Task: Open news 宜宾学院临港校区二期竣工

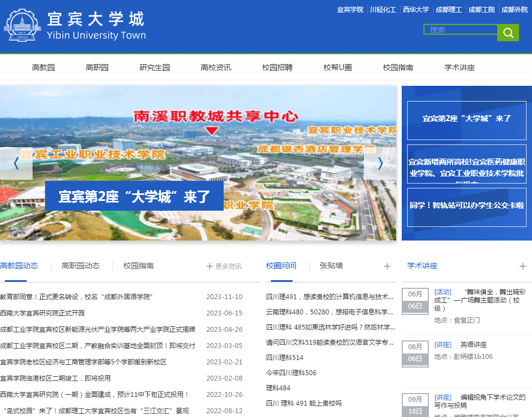Action: click(55, 378)
